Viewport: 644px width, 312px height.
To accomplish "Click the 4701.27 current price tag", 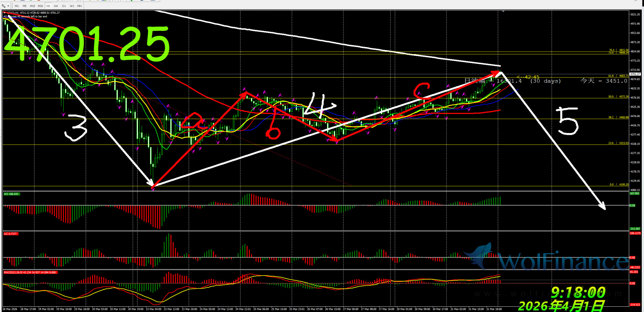I will coord(635,74).
